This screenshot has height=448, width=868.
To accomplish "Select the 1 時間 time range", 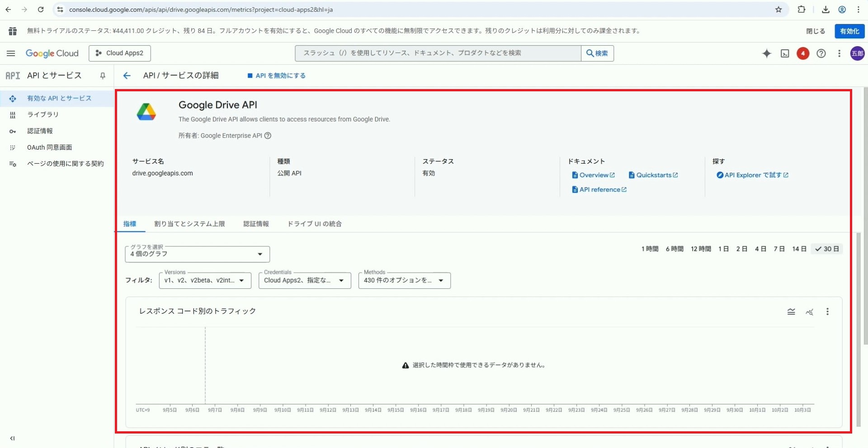I will coord(650,249).
